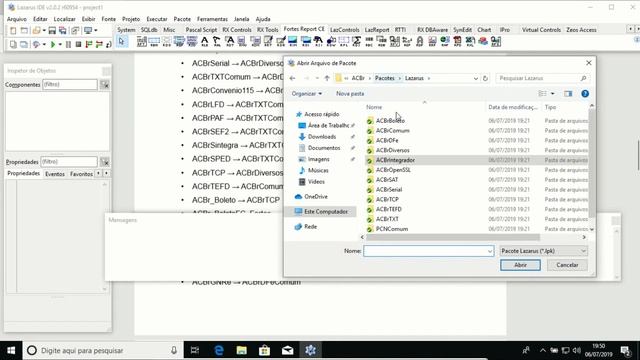The width and height of the screenshot is (640, 360).
Task: Click the Step Over debug icon
Action: (x=99, y=44)
